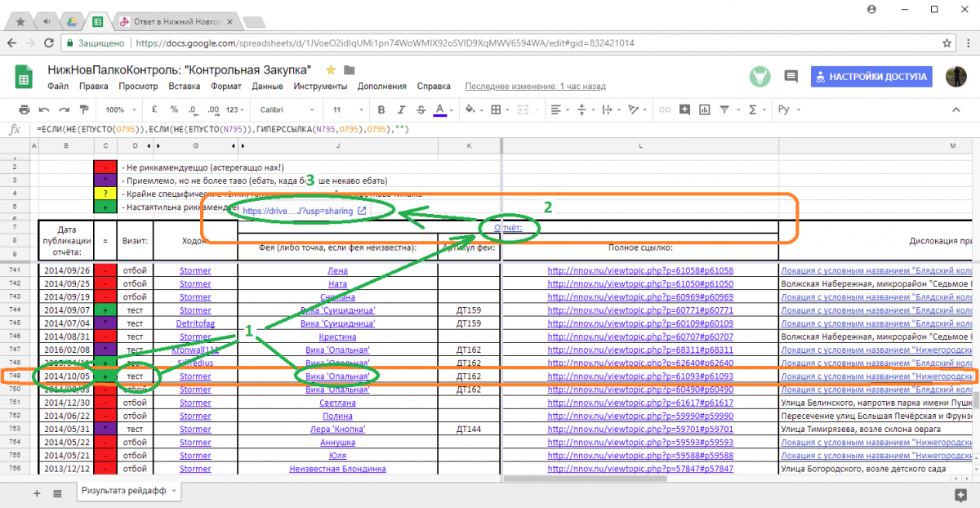Open the comments icon beside access button

(791, 76)
